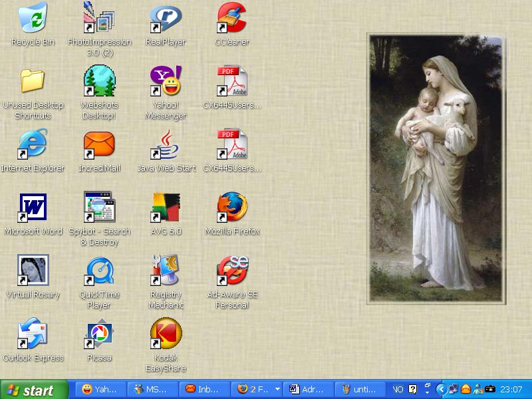Viewport: 532px width, 399px height.
Task: Launch Picasa from the desktop
Action: click(x=99, y=334)
